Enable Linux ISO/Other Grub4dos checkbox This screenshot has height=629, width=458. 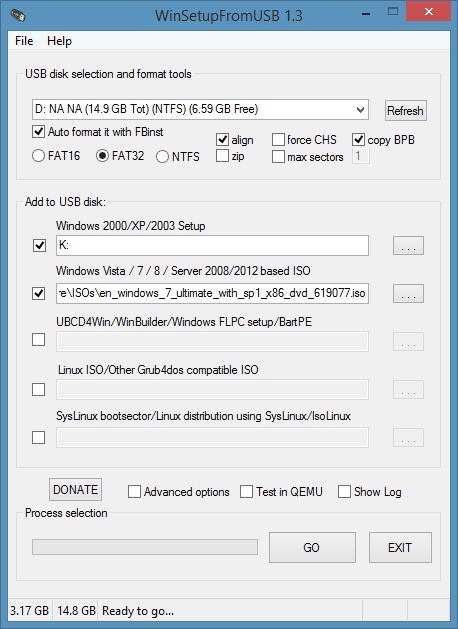click(39, 389)
